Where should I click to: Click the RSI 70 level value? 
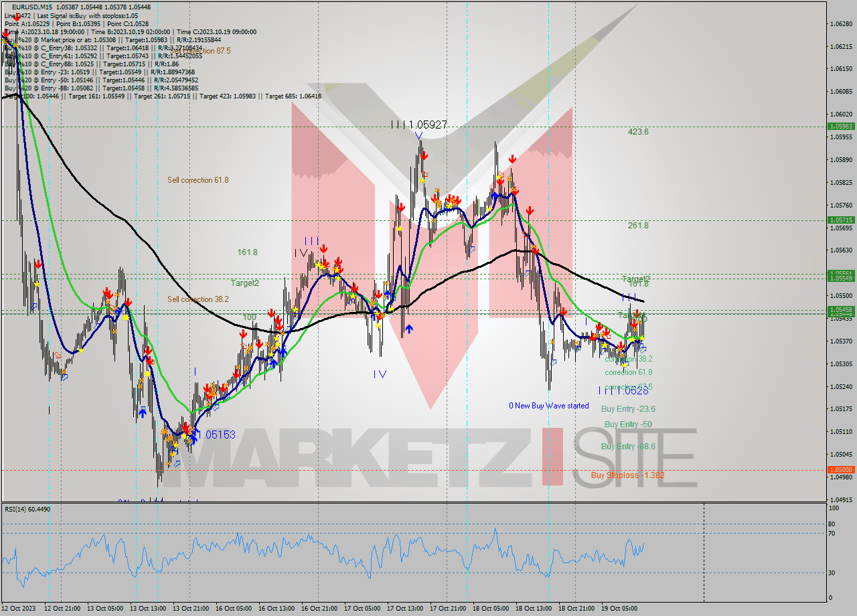pyautogui.click(x=832, y=534)
